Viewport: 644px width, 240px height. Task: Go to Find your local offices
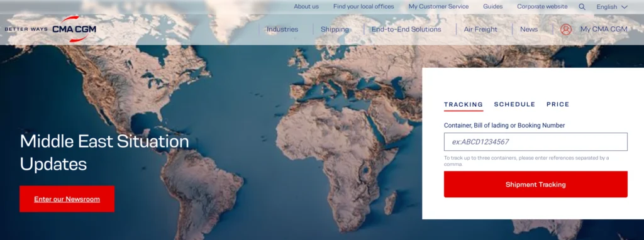364,6
